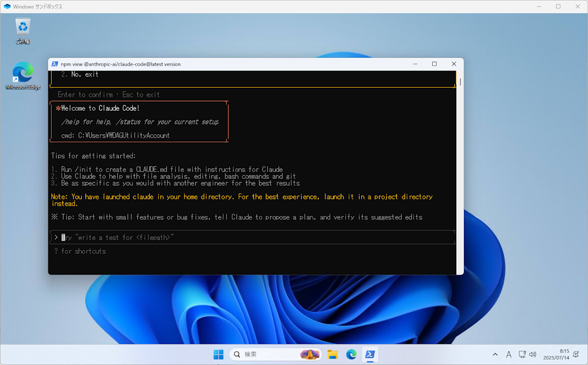Maximize the PowerShell terminal window
The height and width of the screenshot is (365, 588).
click(x=434, y=64)
